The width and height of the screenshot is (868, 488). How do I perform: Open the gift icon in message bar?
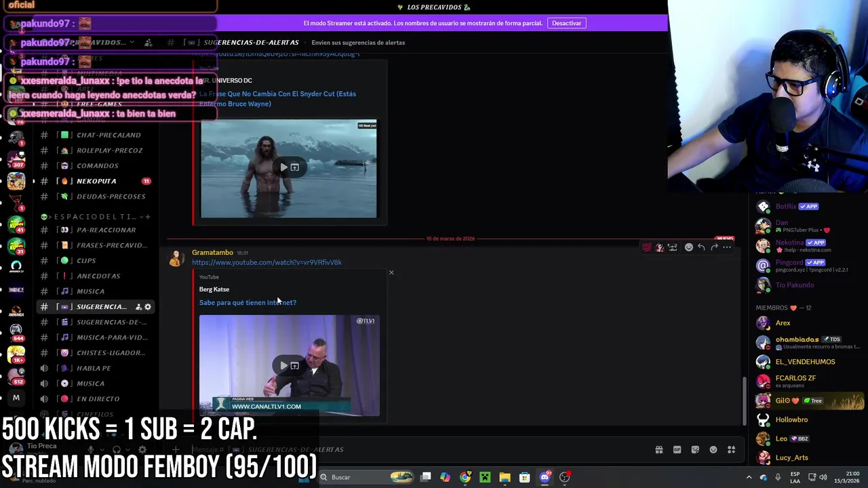coord(658,449)
